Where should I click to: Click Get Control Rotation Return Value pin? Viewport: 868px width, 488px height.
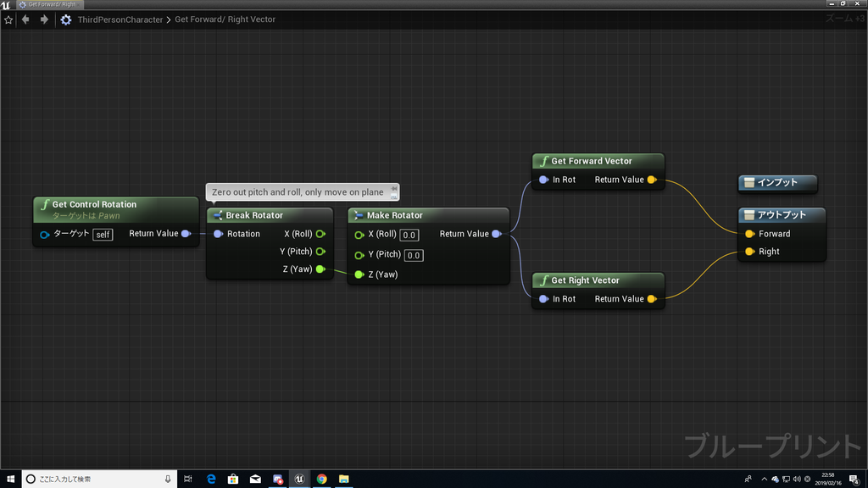(x=186, y=234)
